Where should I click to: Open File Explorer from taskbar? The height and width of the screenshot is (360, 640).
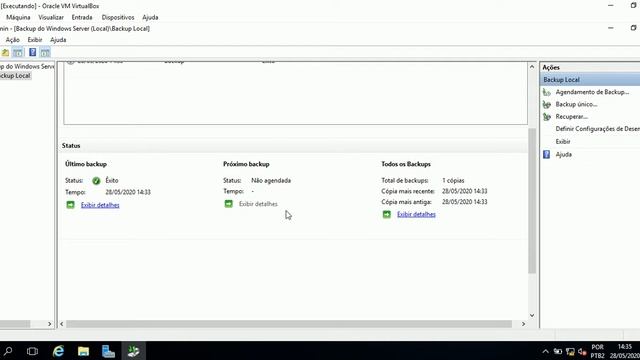pyautogui.click(x=83, y=351)
